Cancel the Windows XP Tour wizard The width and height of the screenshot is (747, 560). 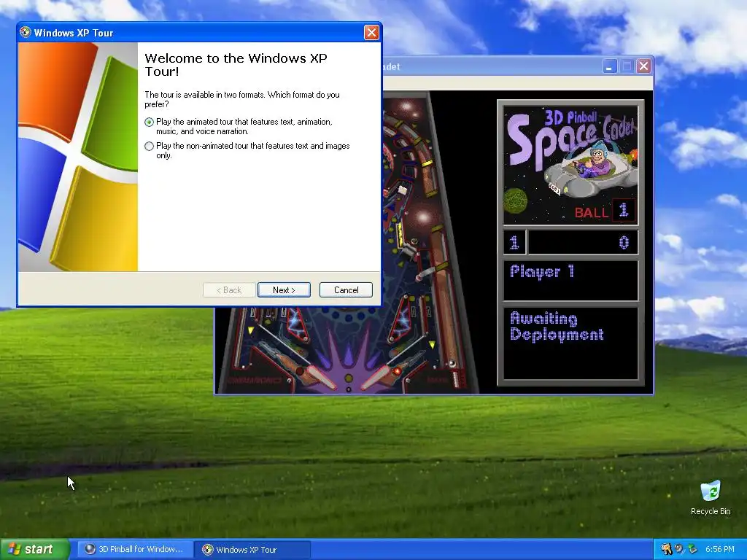tap(346, 290)
